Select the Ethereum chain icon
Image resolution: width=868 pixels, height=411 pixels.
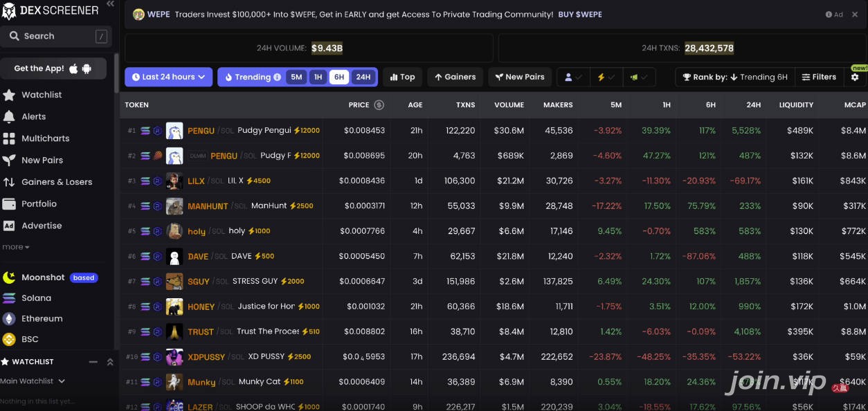coord(9,319)
